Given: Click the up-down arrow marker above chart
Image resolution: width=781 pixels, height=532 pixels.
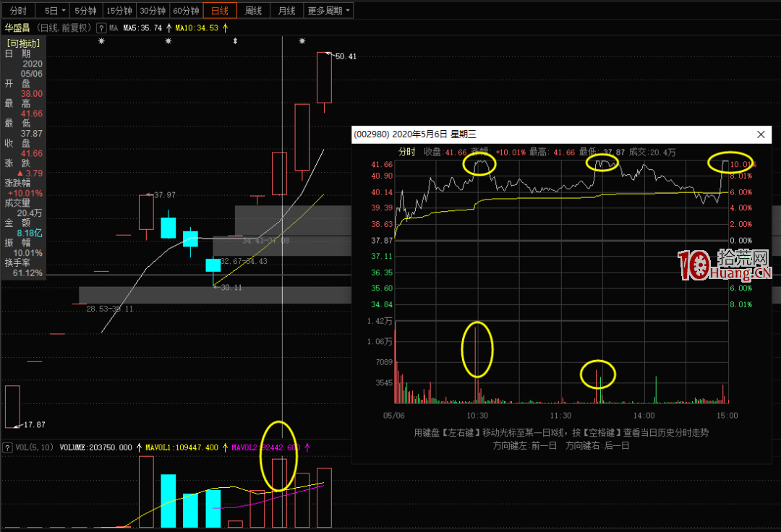Looking at the screenshot, I should point(236,40).
